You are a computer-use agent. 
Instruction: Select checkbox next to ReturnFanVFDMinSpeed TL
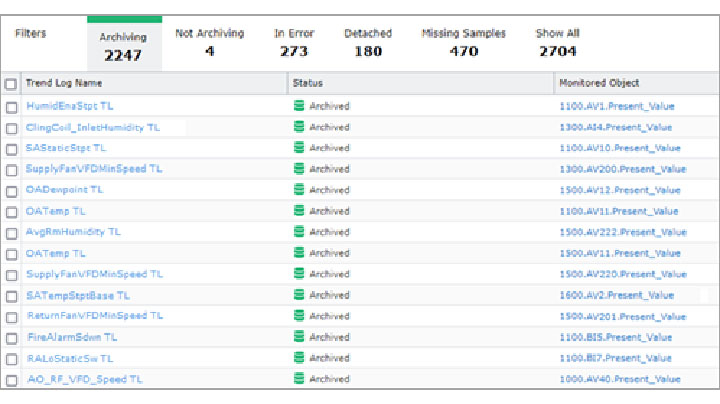point(11,316)
